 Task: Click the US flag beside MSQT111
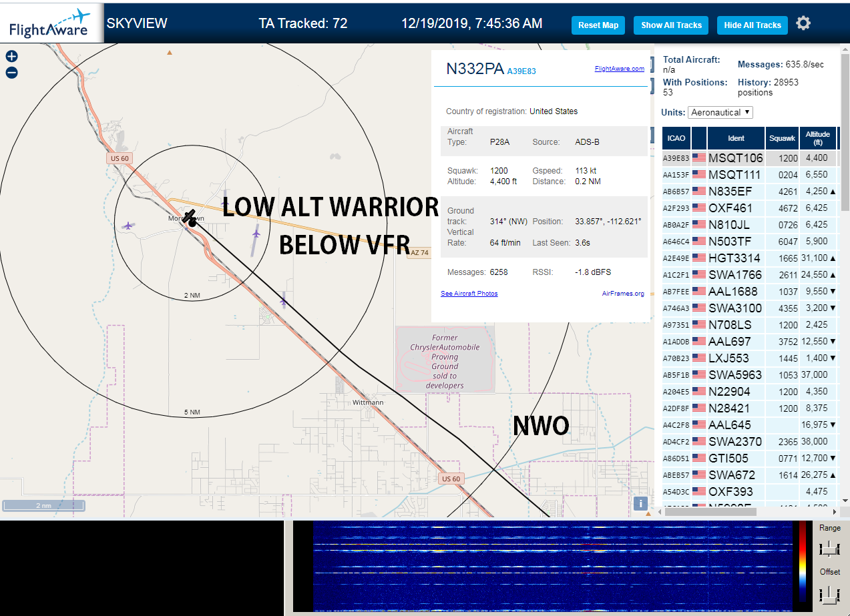pos(699,175)
